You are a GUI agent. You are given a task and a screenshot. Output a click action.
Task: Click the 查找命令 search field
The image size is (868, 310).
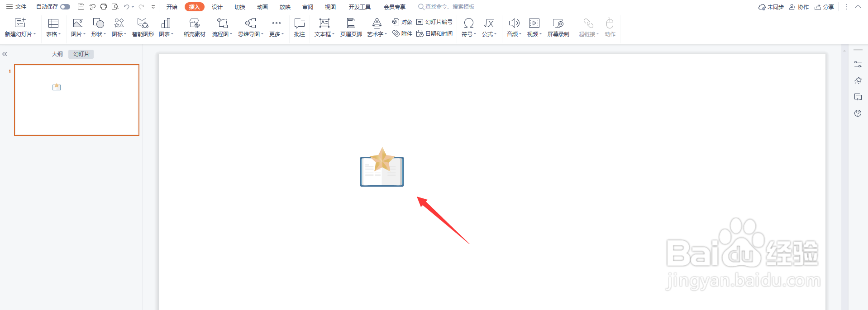click(x=446, y=7)
